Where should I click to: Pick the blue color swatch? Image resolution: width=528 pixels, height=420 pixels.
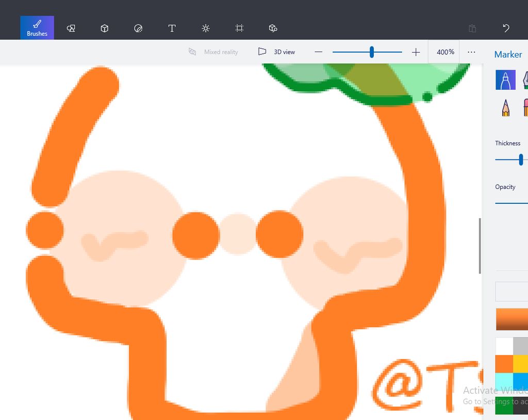pyautogui.click(x=521, y=381)
